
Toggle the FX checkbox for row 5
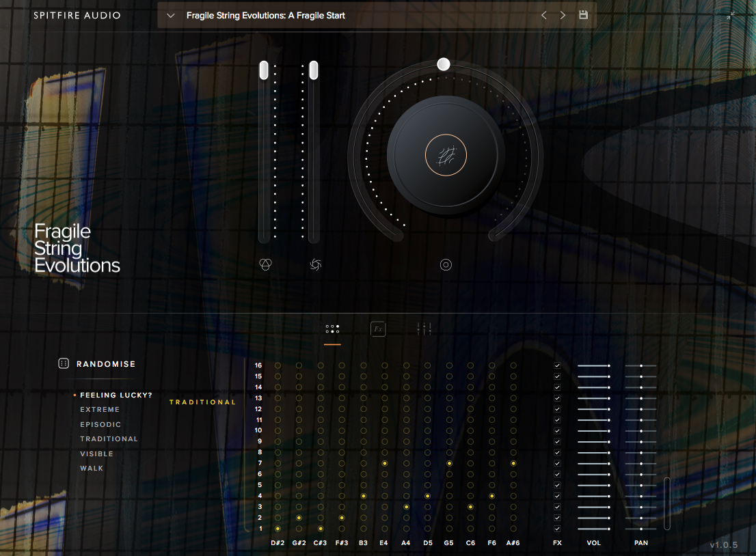coord(557,485)
